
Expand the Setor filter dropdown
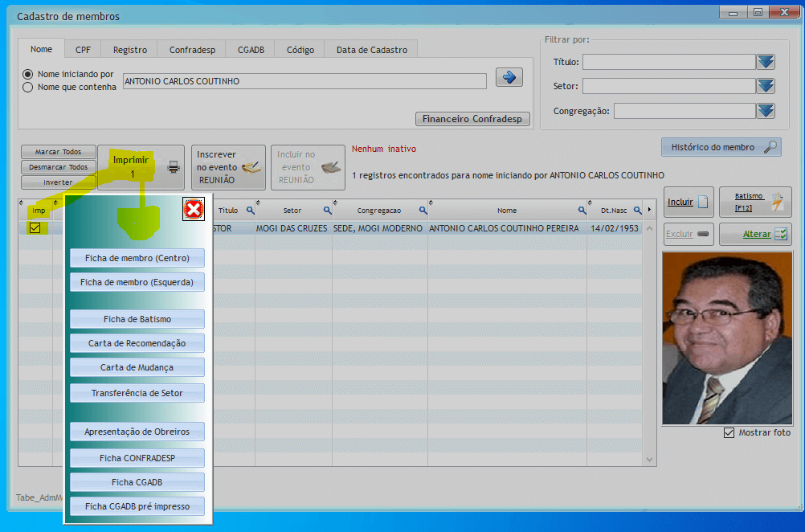coord(765,86)
